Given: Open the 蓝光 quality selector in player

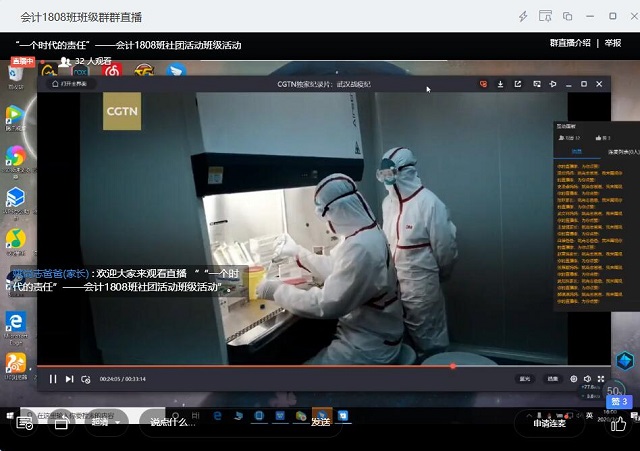Looking at the screenshot, I should 524,379.
